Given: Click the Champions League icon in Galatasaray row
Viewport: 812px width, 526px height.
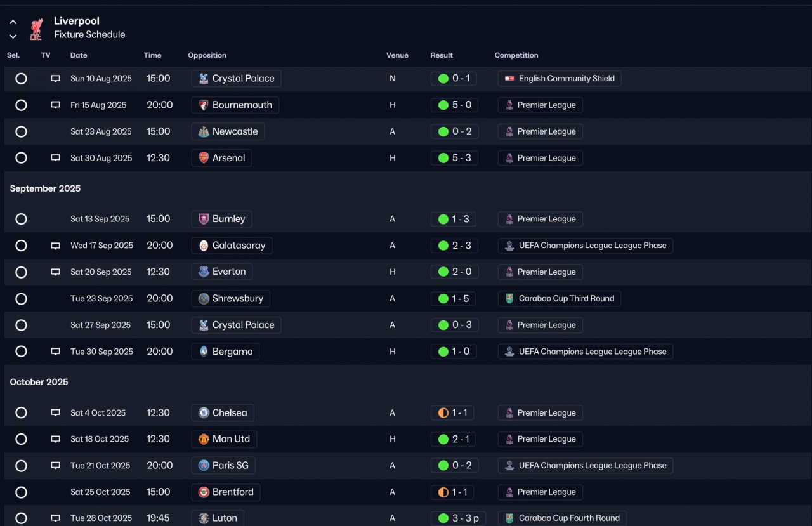Looking at the screenshot, I should coord(509,246).
